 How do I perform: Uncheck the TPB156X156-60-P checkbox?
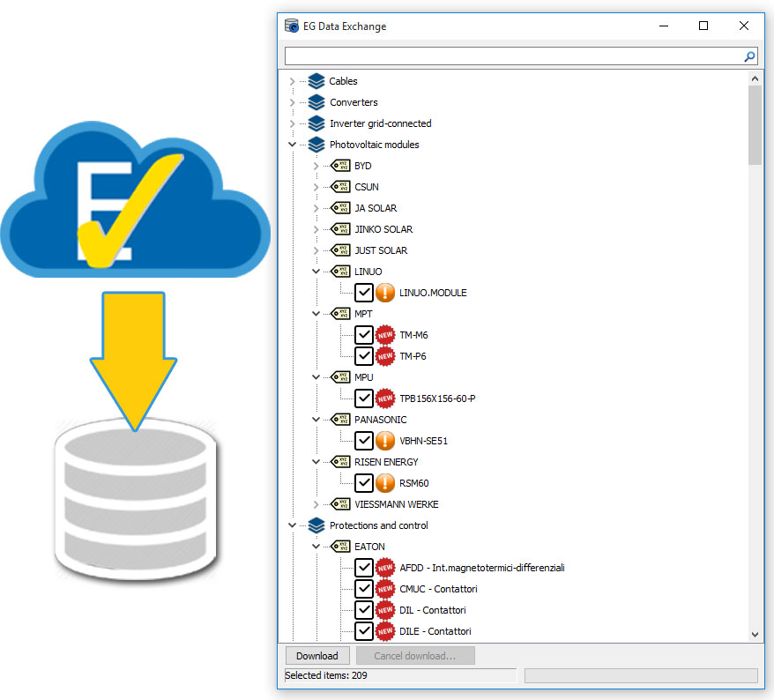tap(364, 398)
